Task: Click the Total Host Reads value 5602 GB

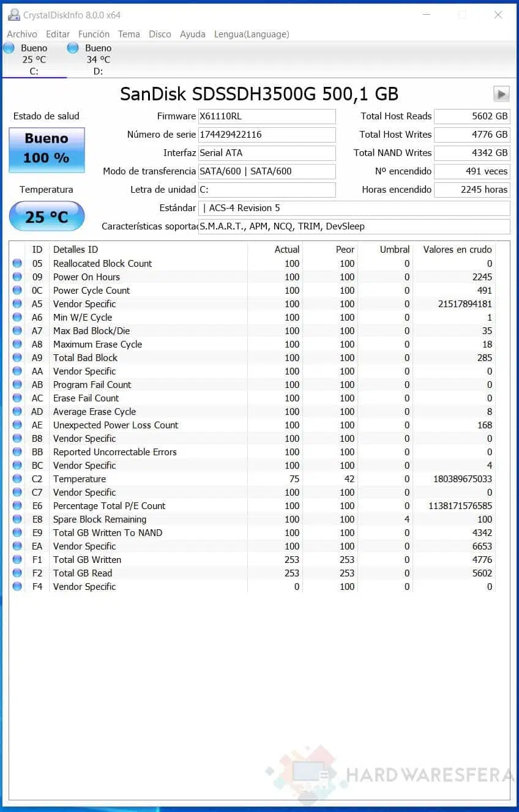Action: click(472, 116)
